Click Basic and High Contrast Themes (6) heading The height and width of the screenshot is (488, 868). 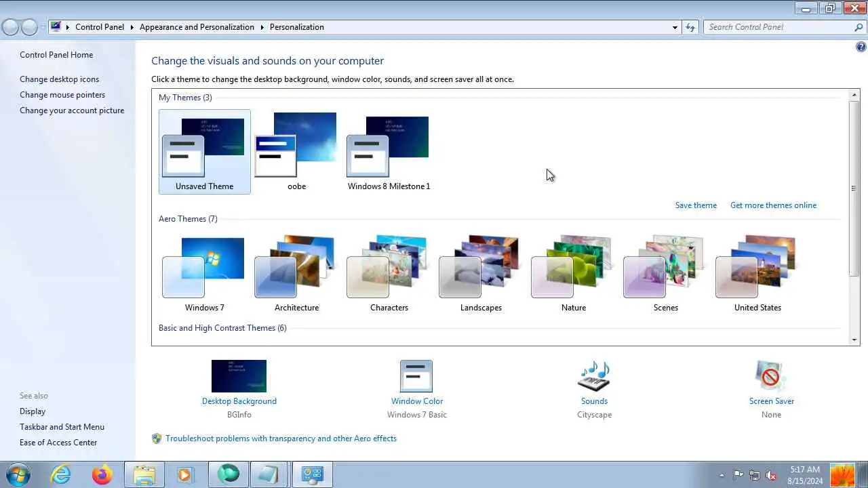pos(222,328)
